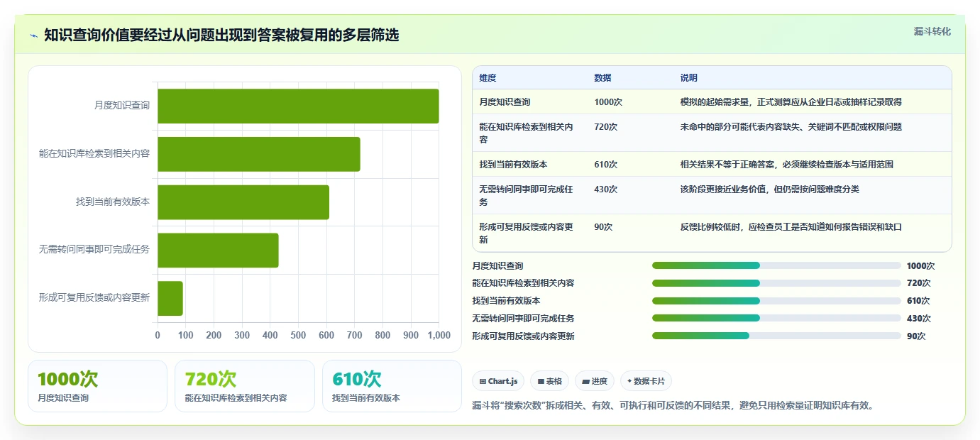The image size is (980, 440).
Task: Click the 90次 value beside progress bar
Action: (916, 336)
